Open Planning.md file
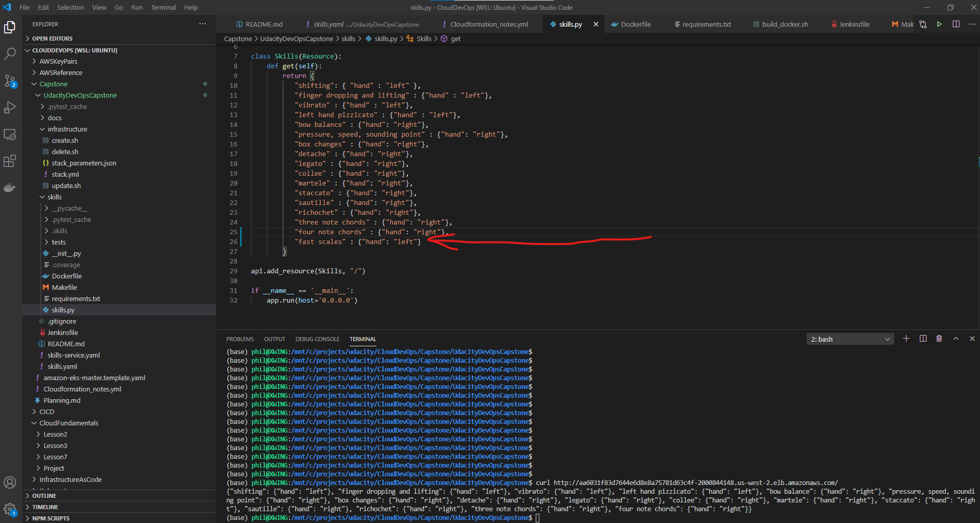The image size is (980, 523). click(119, 401)
